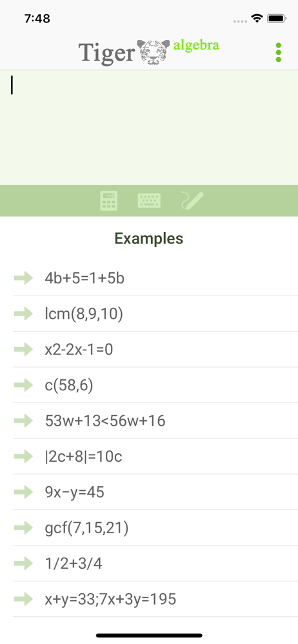Image resolution: width=298 pixels, height=644 pixels.
Task: Open the x+y=33;7x+3y=195 system example
Action: pyautogui.click(x=155, y=599)
